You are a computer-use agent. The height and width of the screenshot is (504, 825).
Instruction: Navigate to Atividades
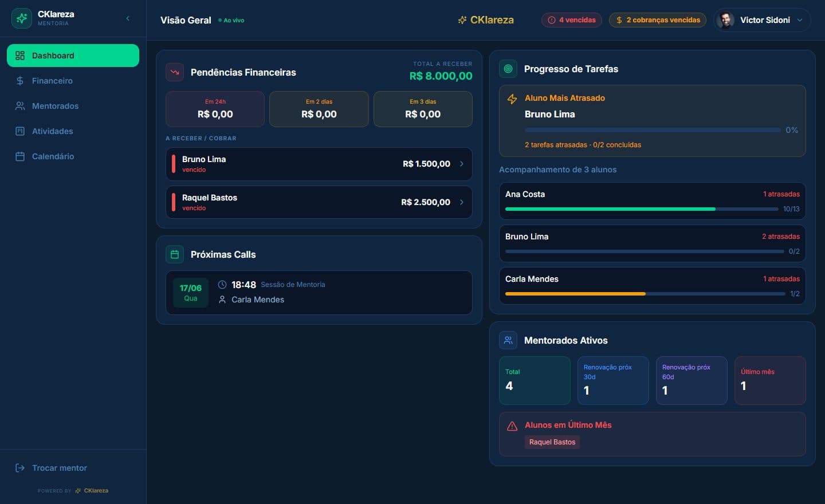[73, 131]
